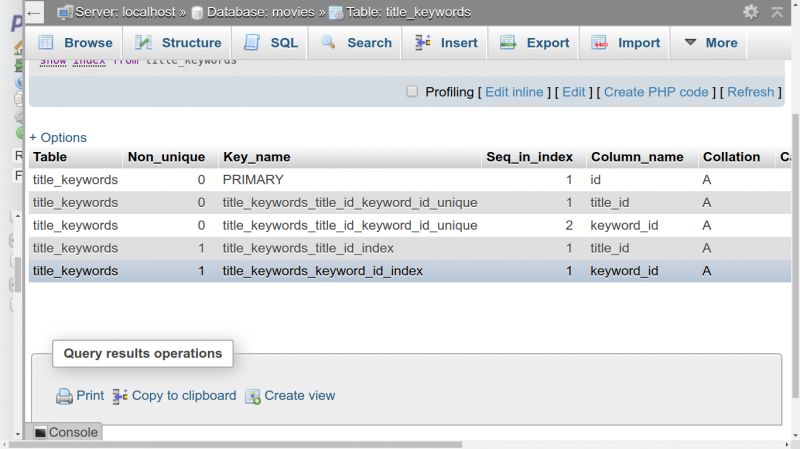Viewport: 800px width, 449px height.
Task: Click the Edit inline link
Action: [x=514, y=92]
